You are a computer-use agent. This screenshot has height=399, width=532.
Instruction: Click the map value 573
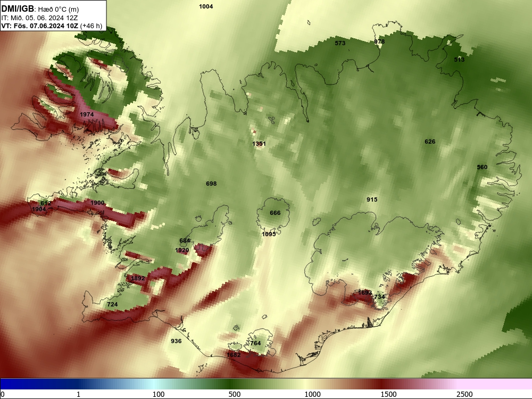pos(340,43)
